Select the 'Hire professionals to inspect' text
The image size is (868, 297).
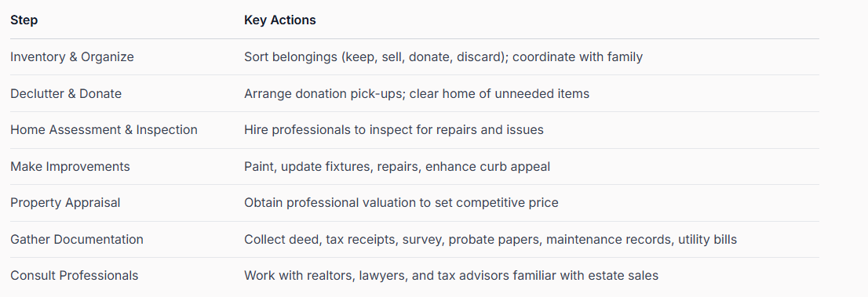tap(394, 130)
